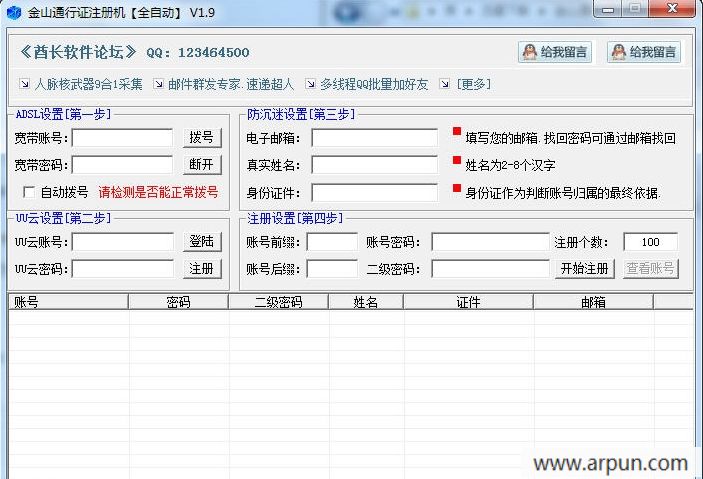Click the red warning text 请检测是否能正常拨号
703x479 pixels.
(158, 192)
